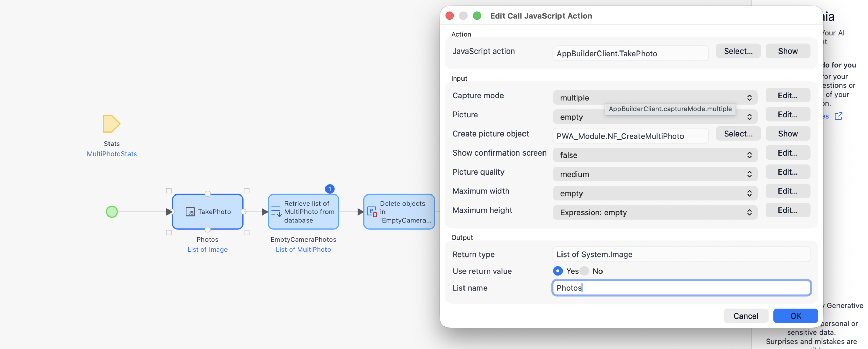868x349 pixels.
Task: Click the MultiPhotoStats type link
Action: [112, 154]
